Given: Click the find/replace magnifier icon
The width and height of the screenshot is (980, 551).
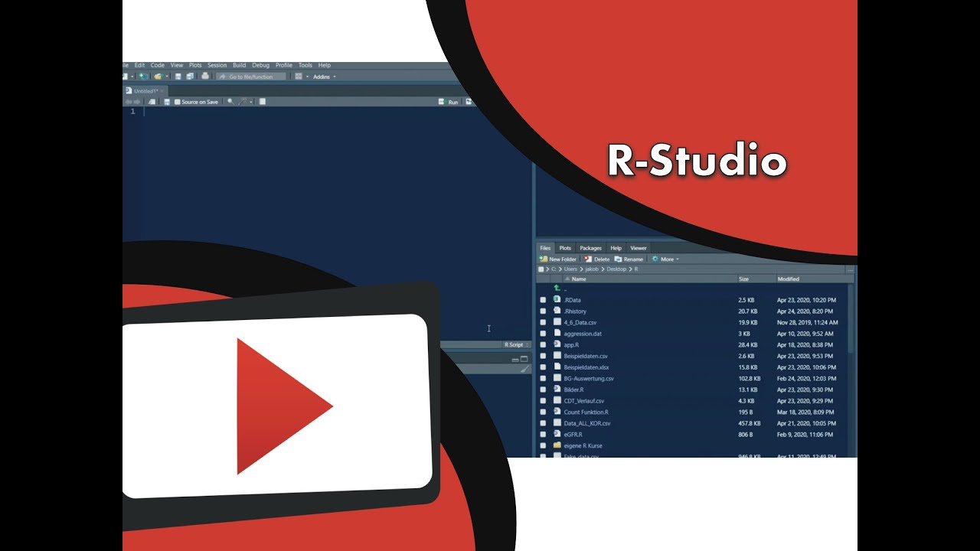Looking at the screenshot, I should 230,102.
